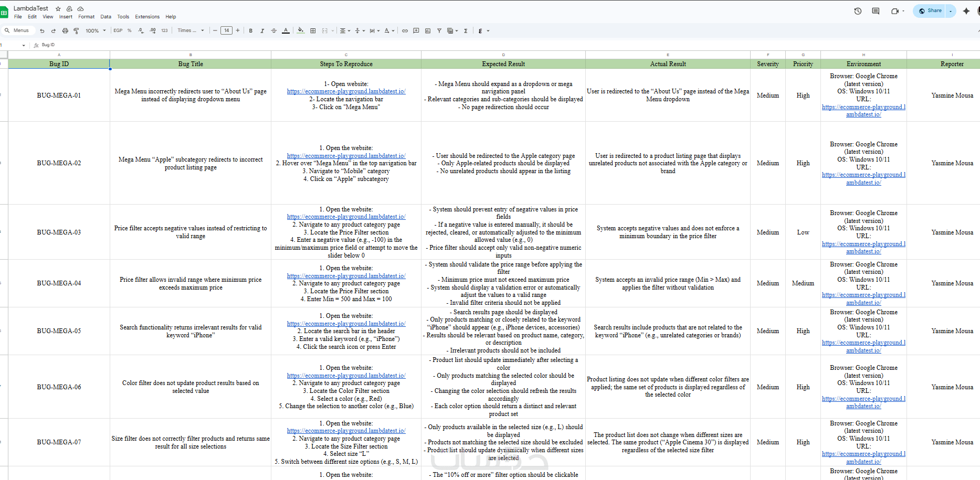Click the font size field showing 14
The height and width of the screenshot is (480, 980).
pyautogui.click(x=226, y=30)
